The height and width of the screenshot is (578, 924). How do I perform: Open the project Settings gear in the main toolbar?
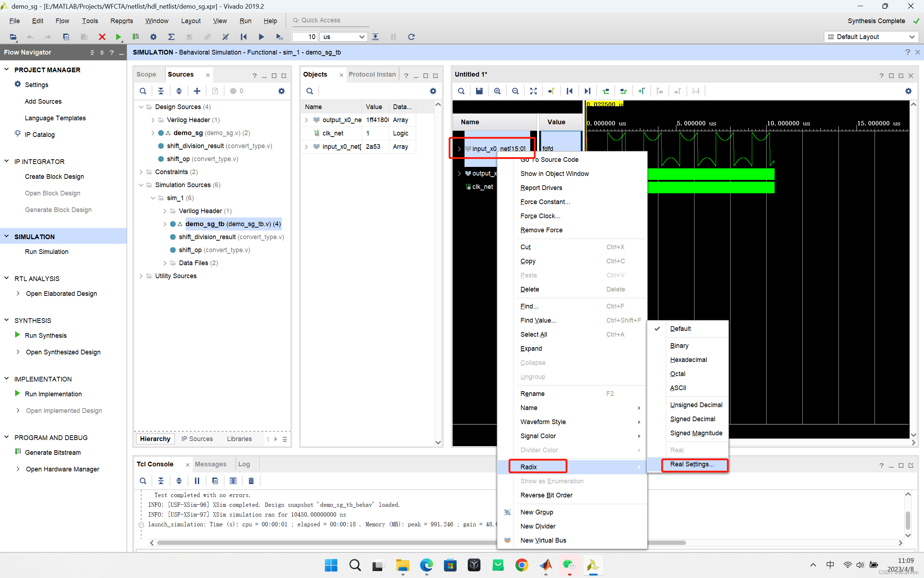pyautogui.click(x=153, y=37)
